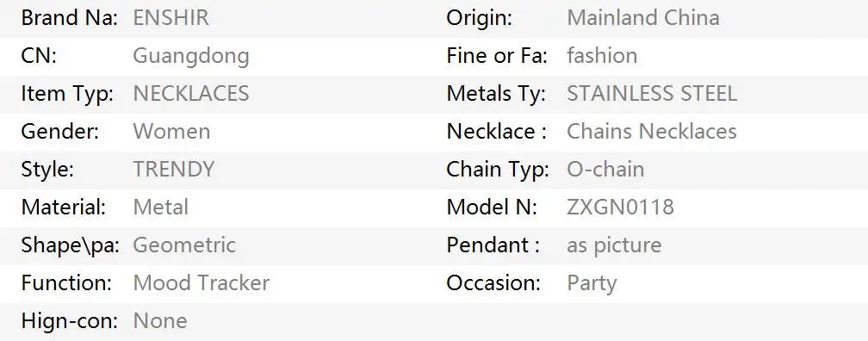
Task: Click the Party occasion value
Action: click(592, 283)
